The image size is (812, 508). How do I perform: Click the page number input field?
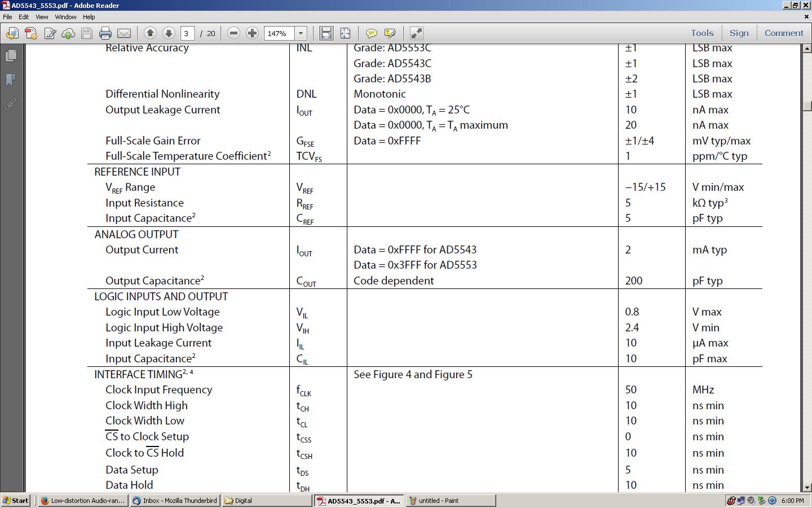[187, 33]
